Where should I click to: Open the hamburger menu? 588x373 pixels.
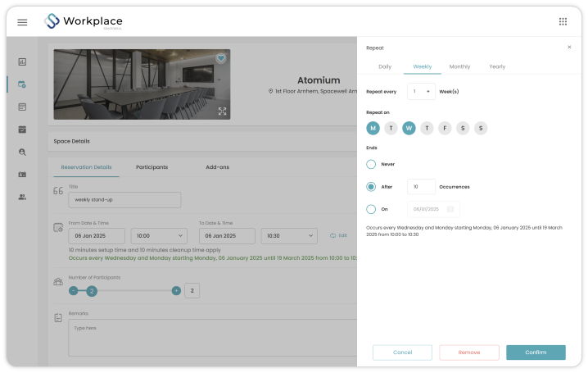[22, 22]
